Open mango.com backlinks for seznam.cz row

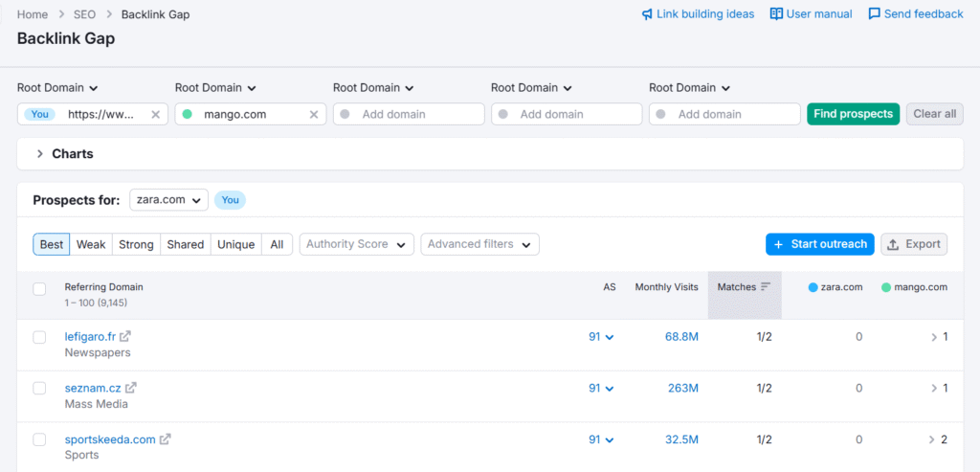940,389
